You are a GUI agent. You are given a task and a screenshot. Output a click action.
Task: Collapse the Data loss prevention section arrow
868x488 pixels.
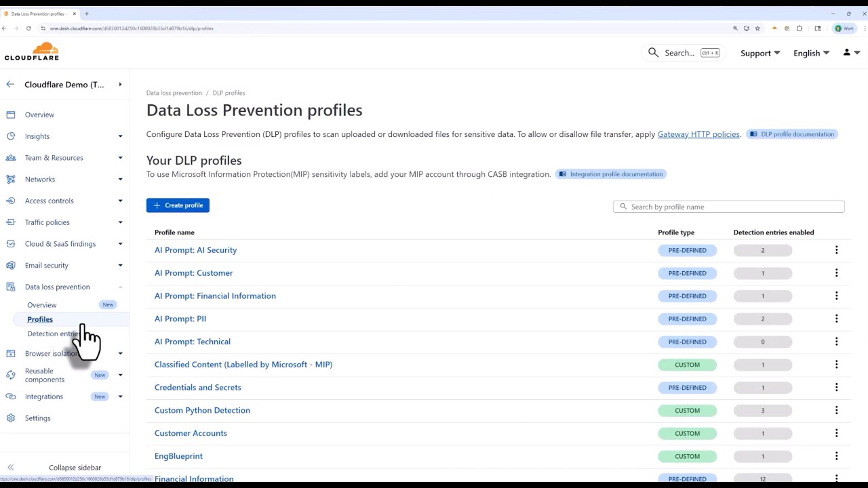120,287
